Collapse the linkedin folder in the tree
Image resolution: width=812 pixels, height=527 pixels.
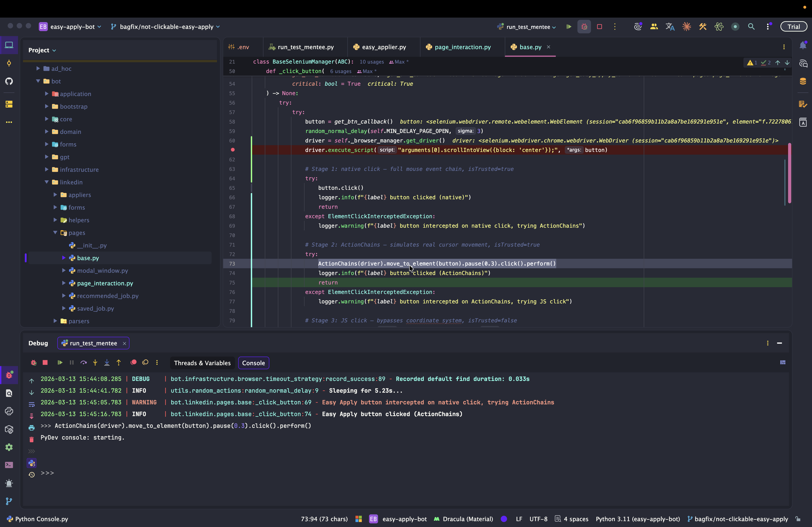coord(47,182)
